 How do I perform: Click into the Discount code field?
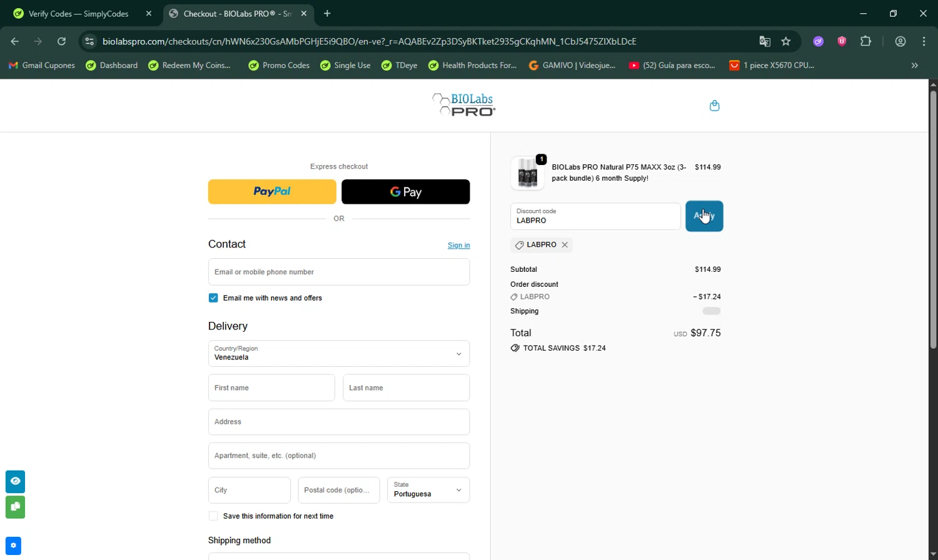click(x=595, y=216)
